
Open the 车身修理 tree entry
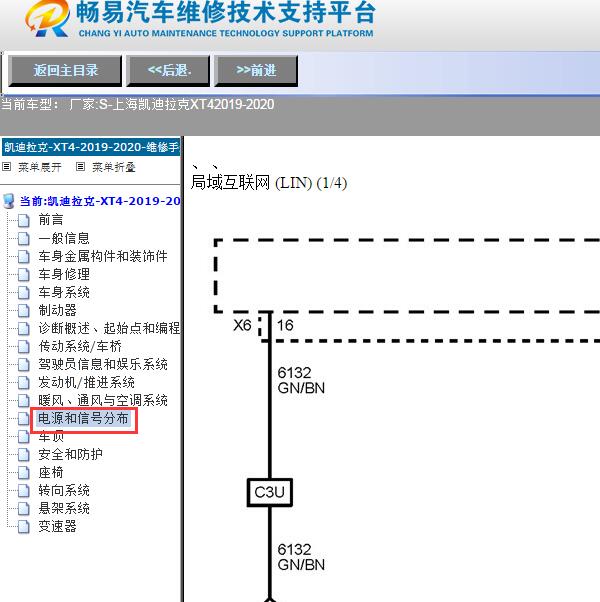(x=64, y=274)
